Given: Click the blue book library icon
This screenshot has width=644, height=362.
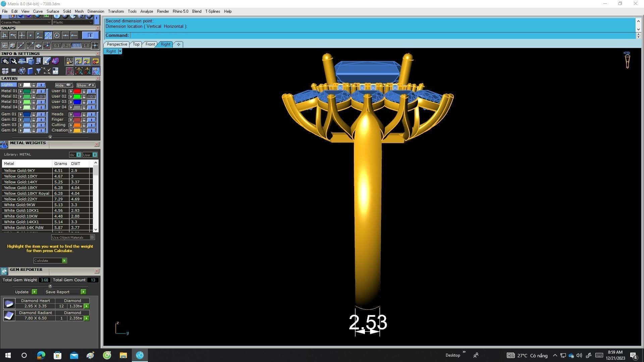Looking at the screenshot, I should (x=30, y=71).
